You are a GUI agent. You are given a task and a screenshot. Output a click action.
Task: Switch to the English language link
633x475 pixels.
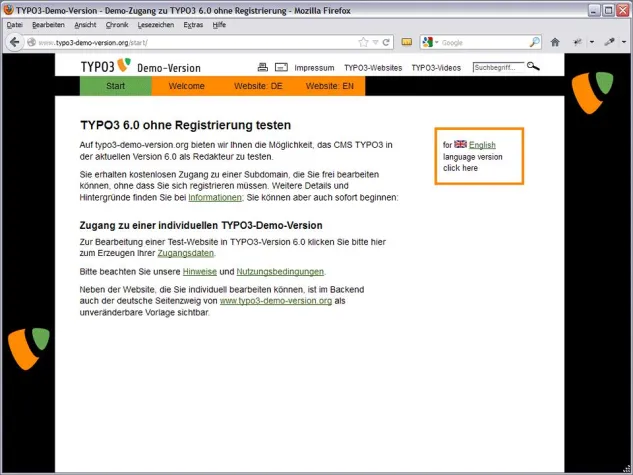coord(482,145)
